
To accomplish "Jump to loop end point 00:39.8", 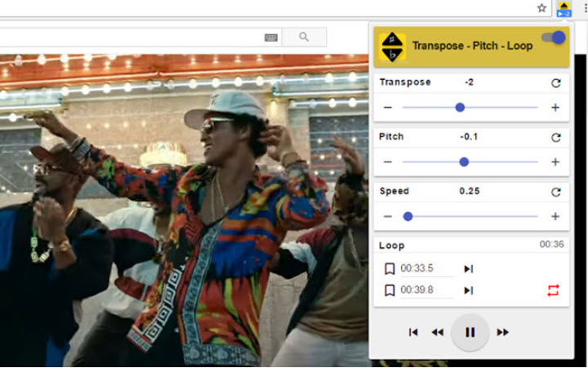I will [x=469, y=290].
